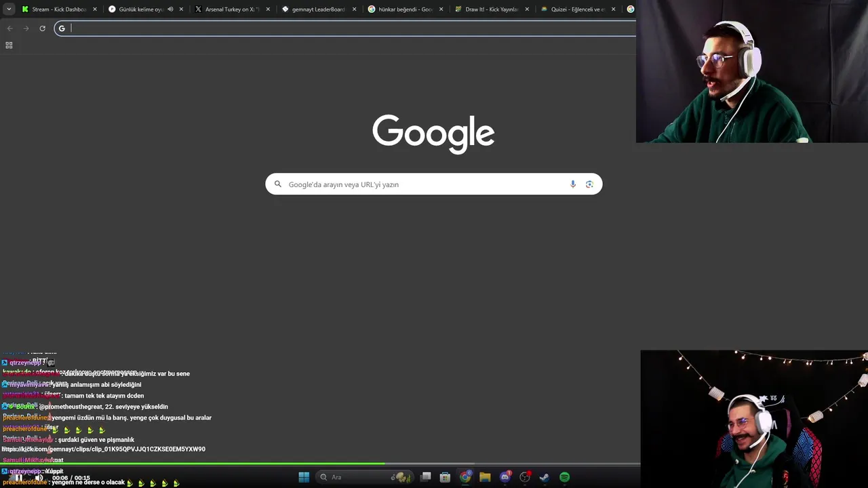
Task: Click the 00:06 / 00:15 time display
Action: click(71, 479)
